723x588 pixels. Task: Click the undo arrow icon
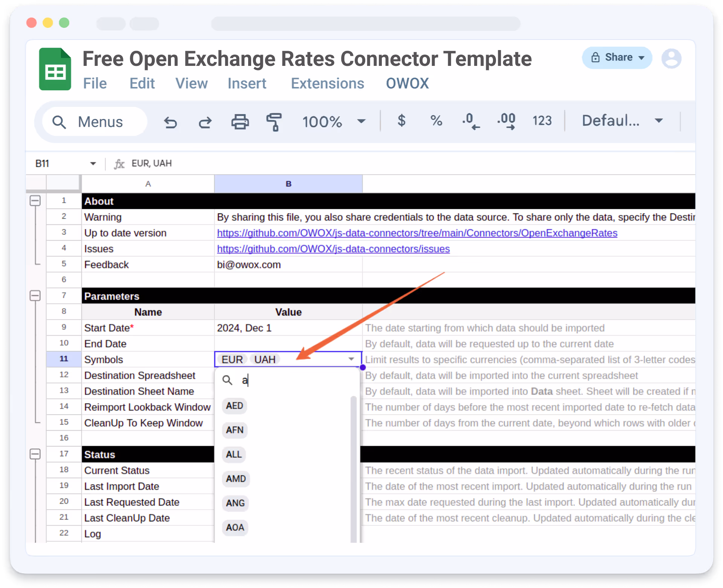[x=170, y=122]
